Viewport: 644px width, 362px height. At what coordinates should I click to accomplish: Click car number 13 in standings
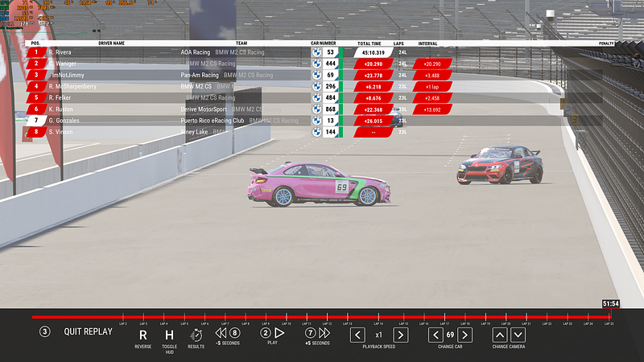[331, 121]
